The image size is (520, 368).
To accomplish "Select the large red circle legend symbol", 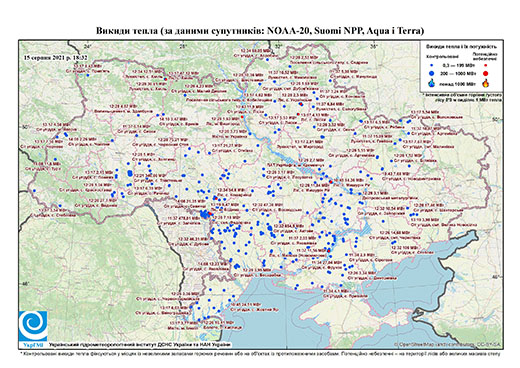I will click(x=485, y=73).
